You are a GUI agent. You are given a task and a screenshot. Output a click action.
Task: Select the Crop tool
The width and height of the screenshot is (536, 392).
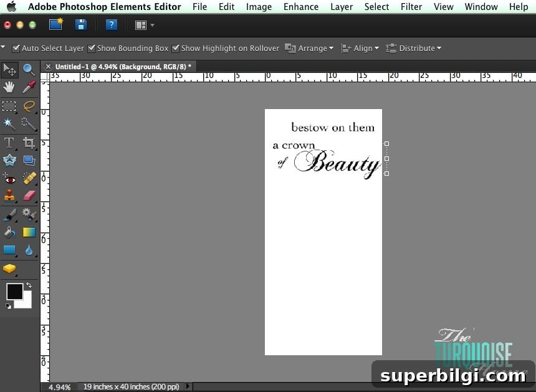pyautogui.click(x=29, y=143)
